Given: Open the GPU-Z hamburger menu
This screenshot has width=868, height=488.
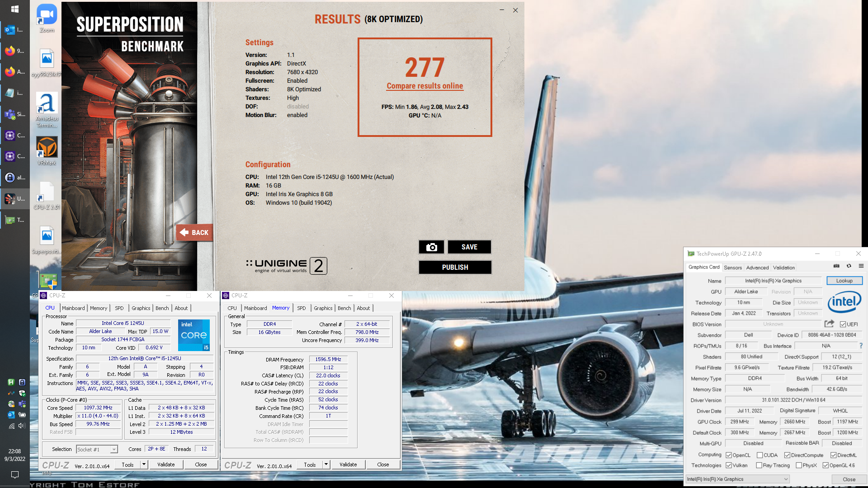Looking at the screenshot, I should click(861, 266).
